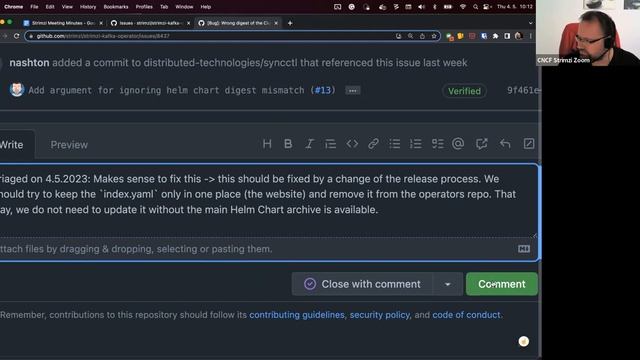
Task: Click the green Comment button
Action: (x=502, y=284)
